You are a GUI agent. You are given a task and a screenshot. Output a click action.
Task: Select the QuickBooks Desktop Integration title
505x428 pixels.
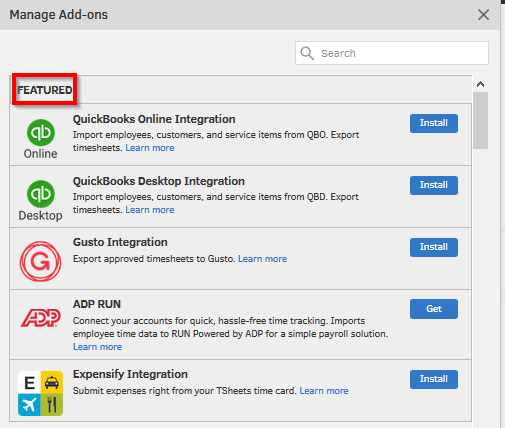(x=159, y=181)
